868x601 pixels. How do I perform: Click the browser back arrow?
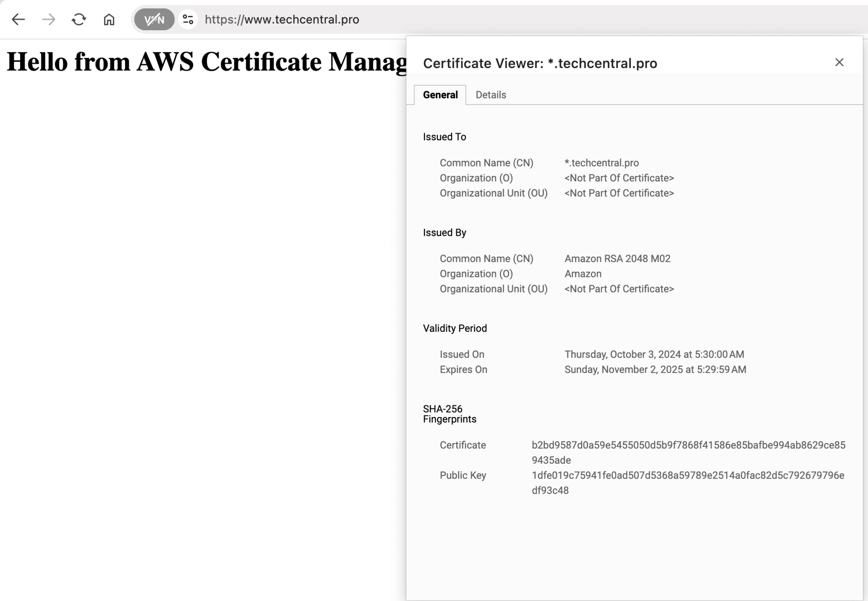18,20
